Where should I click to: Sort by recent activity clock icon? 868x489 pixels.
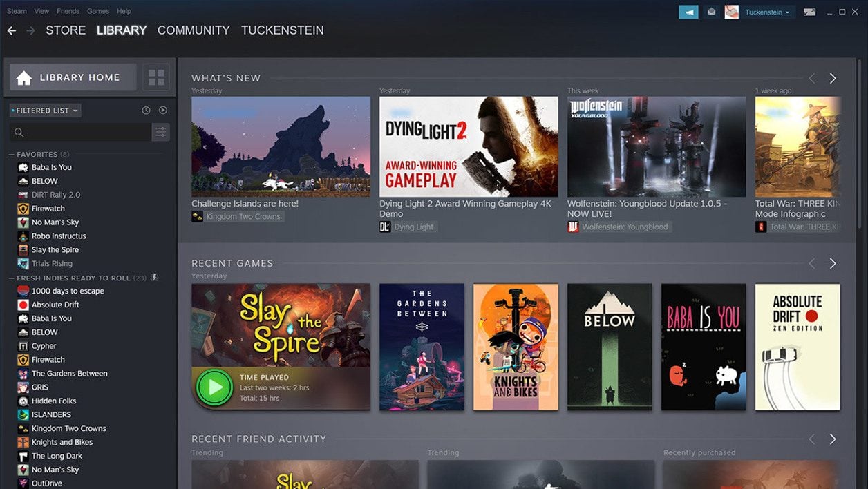[x=146, y=111]
